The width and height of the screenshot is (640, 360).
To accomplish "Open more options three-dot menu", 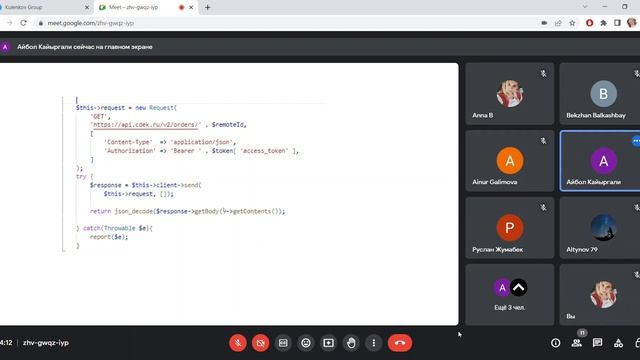I will (x=373, y=343).
